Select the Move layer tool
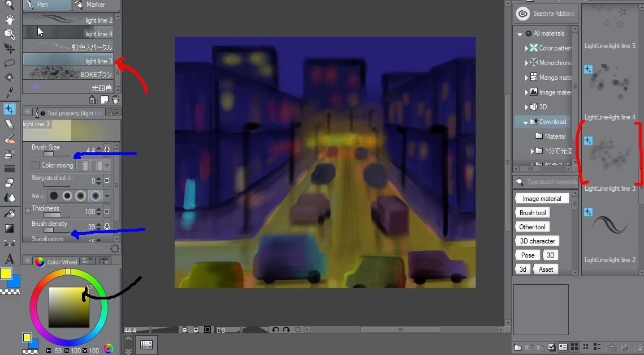 pyautogui.click(x=9, y=49)
